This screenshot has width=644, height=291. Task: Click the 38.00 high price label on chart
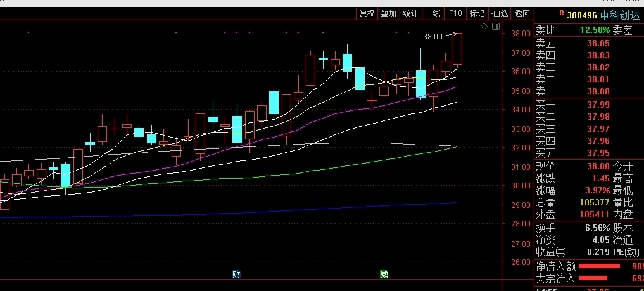click(432, 37)
